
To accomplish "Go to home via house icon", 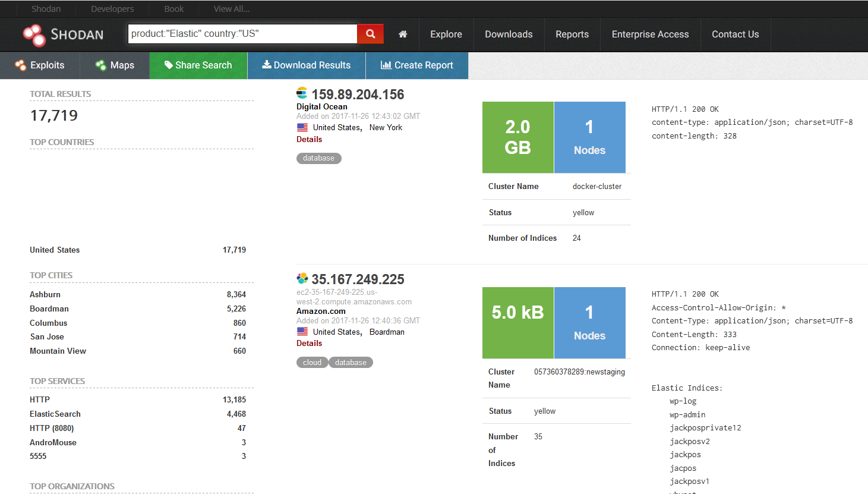I will point(403,34).
